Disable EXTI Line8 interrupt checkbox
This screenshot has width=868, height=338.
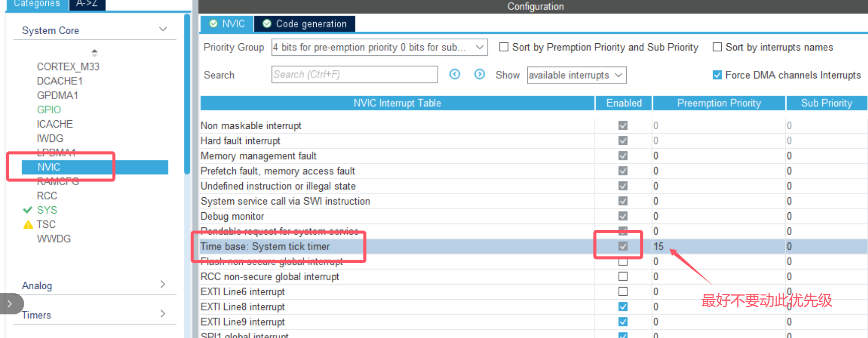(623, 306)
